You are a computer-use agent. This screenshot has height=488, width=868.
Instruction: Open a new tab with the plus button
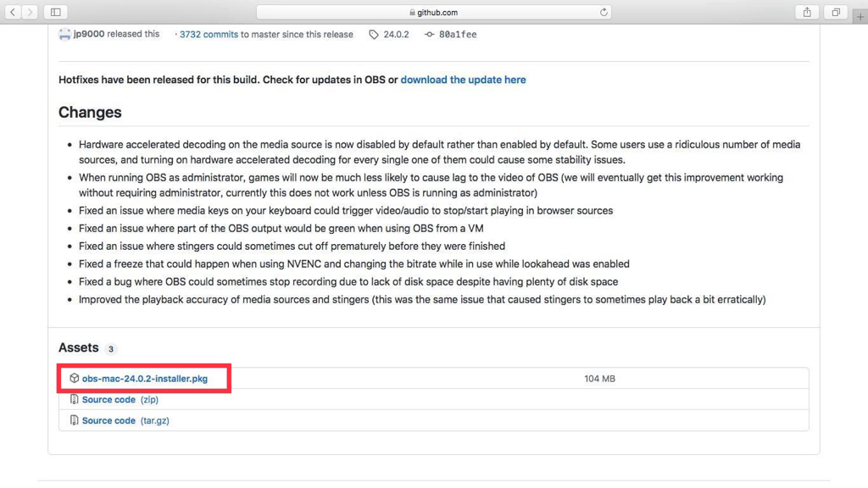[860, 17]
